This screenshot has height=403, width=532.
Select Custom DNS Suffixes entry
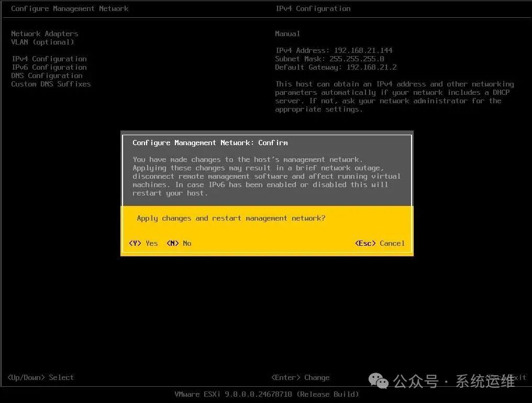pyautogui.click(x=51, y=84)
